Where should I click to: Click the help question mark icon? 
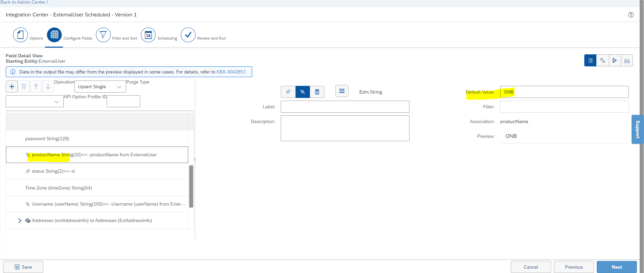coord(631,15)
